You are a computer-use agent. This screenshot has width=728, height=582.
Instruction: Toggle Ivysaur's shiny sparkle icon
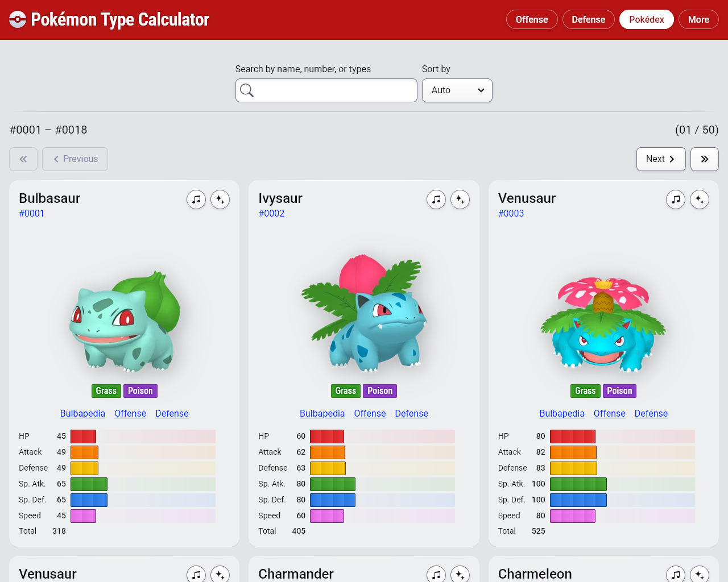pos(460,199)
